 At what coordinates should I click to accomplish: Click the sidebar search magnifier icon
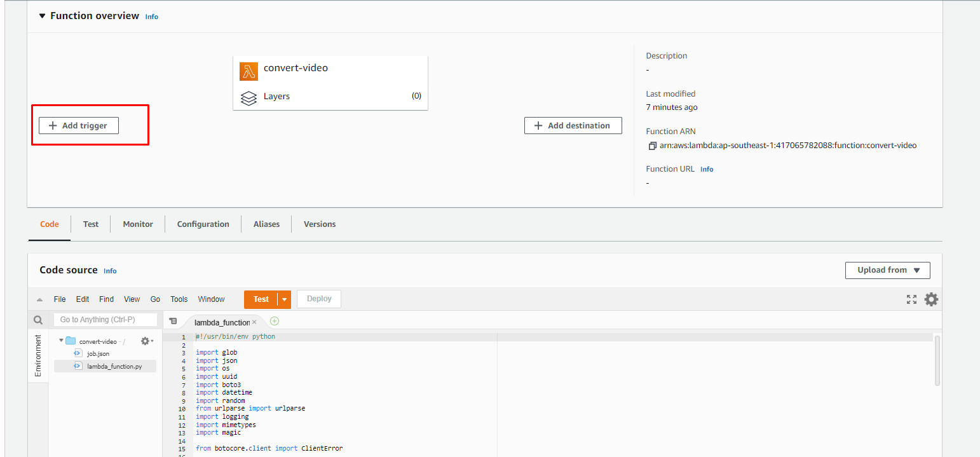[x=38, y=320]
